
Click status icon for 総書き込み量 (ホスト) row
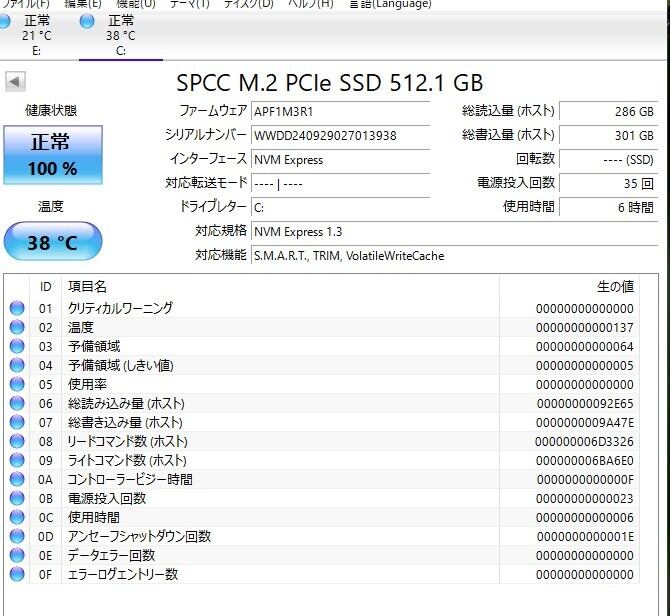coord(17,422)
